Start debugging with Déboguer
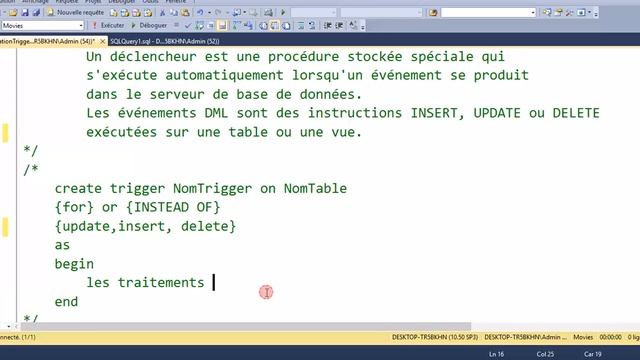Viewport: 640px width, 360px height. pyautogui.click(x=149, y=25)
